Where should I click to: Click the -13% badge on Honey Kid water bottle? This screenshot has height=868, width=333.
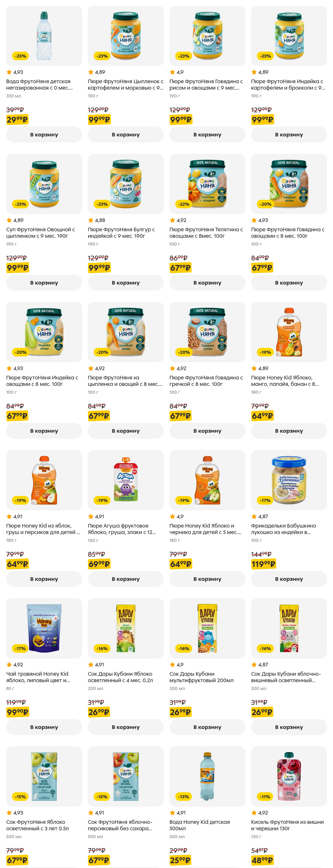184,797
